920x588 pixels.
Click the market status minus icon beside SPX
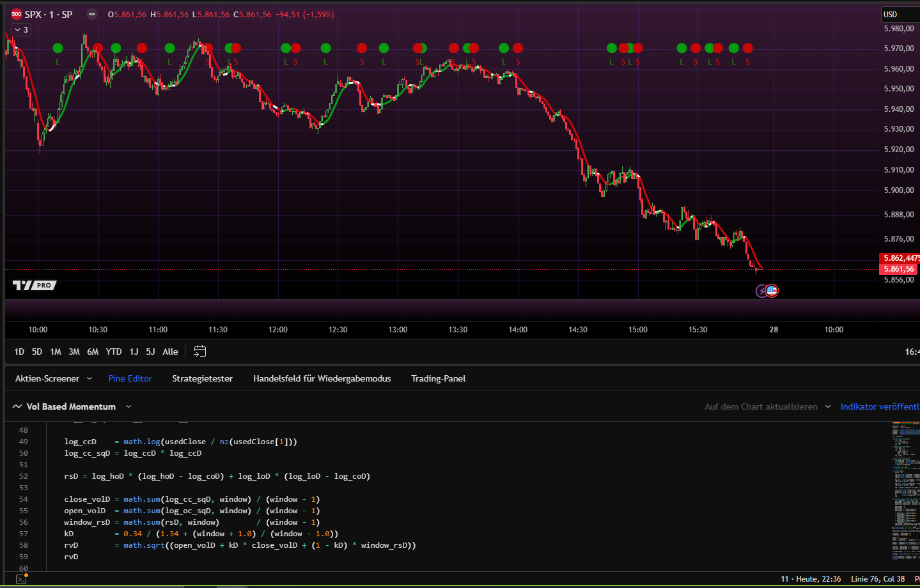coord(92,14)
